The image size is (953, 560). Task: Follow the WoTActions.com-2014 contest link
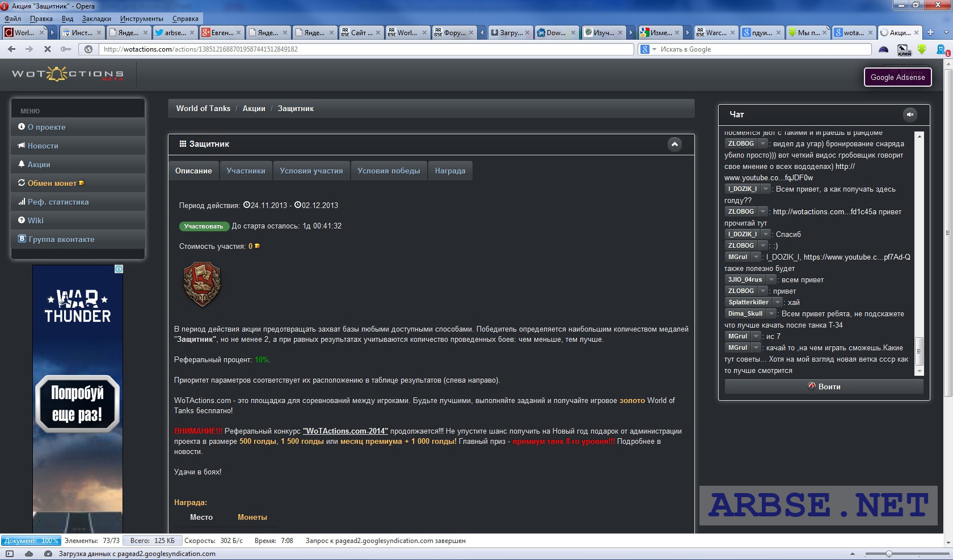click(x=345, y=431)
